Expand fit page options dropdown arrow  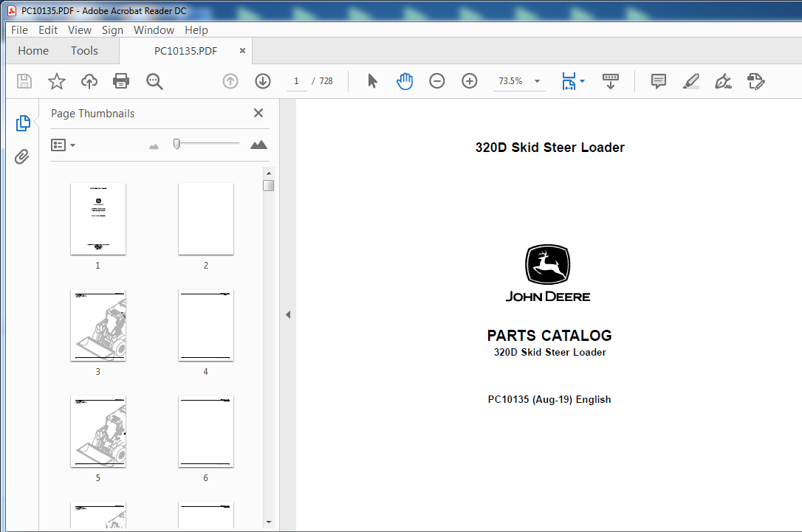(583, 81)
